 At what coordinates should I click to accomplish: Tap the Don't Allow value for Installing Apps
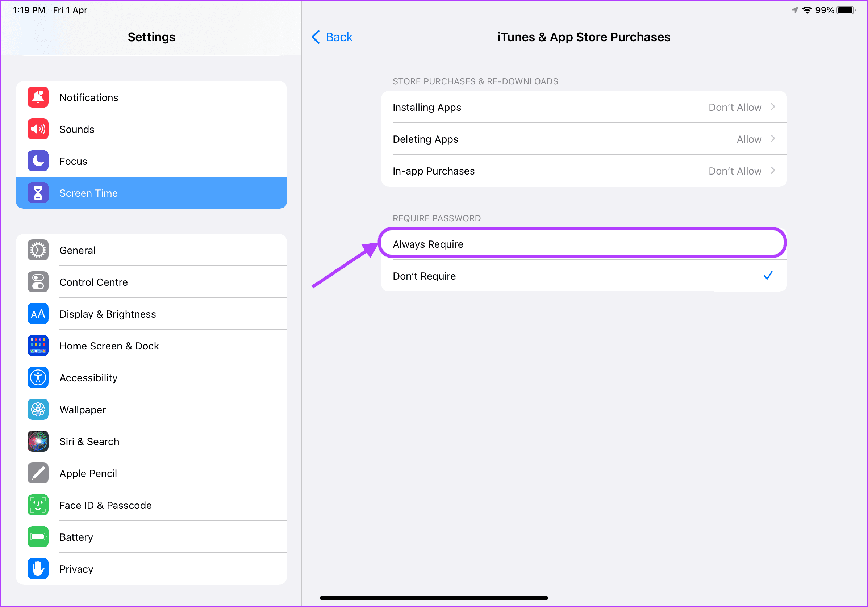[x=735, y=107]
